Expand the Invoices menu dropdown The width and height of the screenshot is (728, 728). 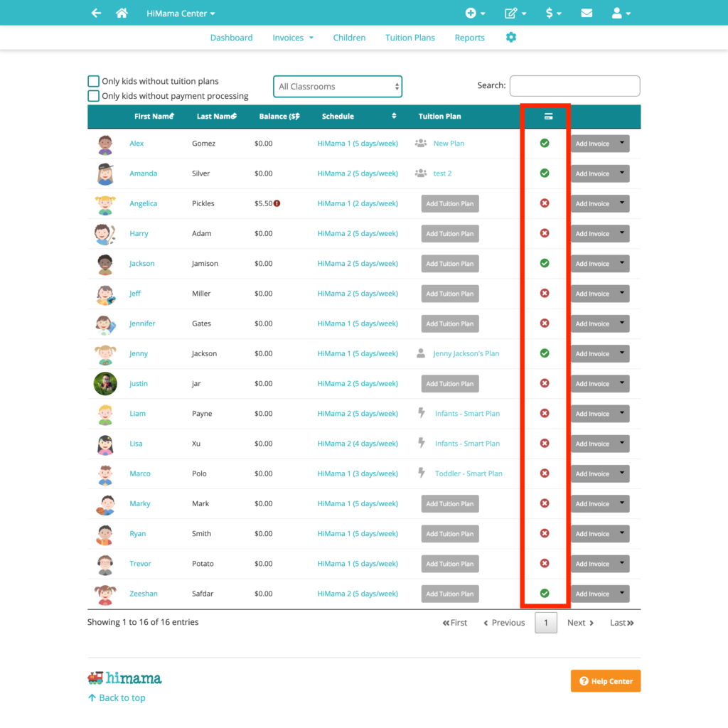pyautogui.click(x=293, y=38)
